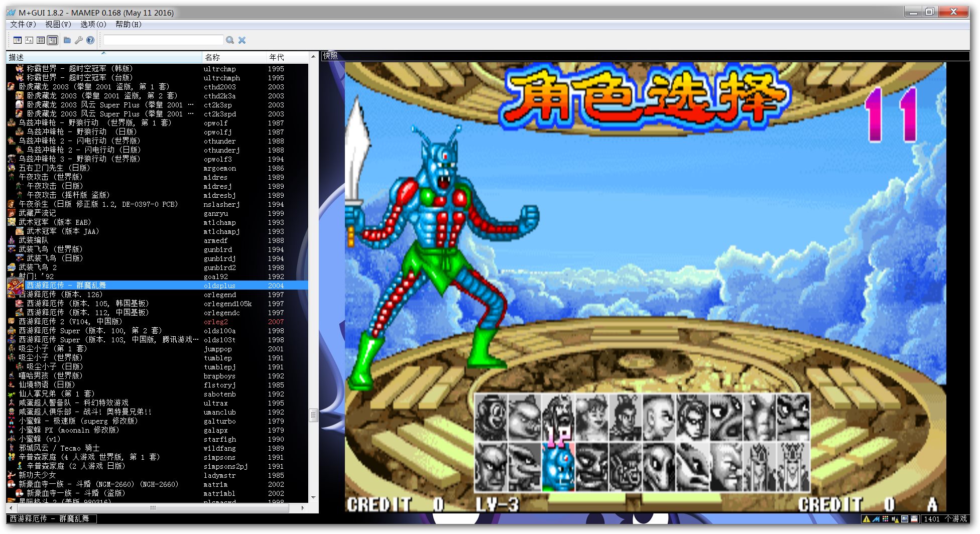The width and height of the screenshot is (980, 534).
Task: Open the 文件(F) menu
Action: tap(23, 24)
